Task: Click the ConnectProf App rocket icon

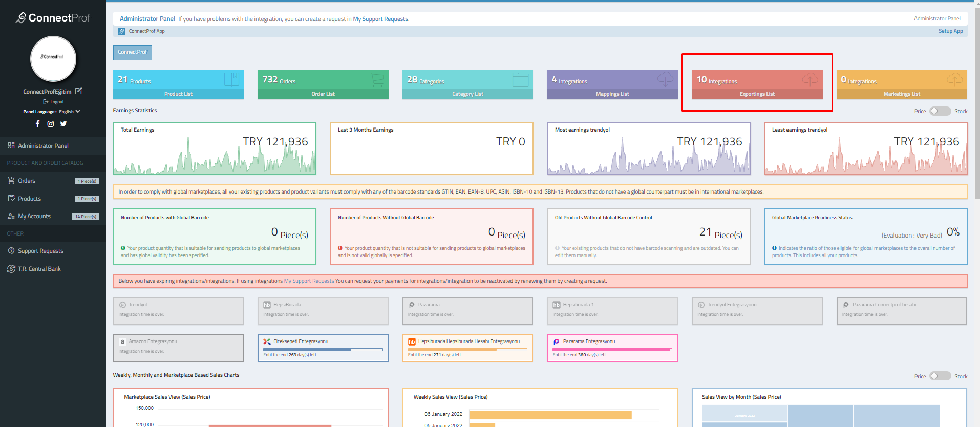Action: point(121,31)
